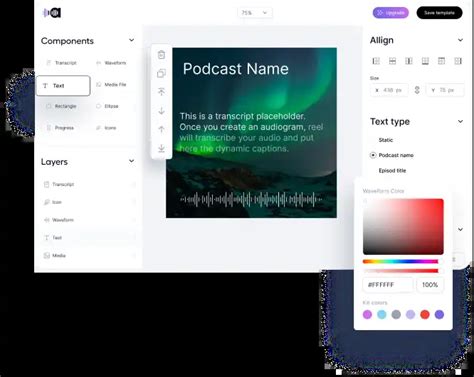The height and width of the screenshot is (377, 474).
Task: Click the align horizontal center icon (vertical center line)
Action: click(x=409, y=61)
